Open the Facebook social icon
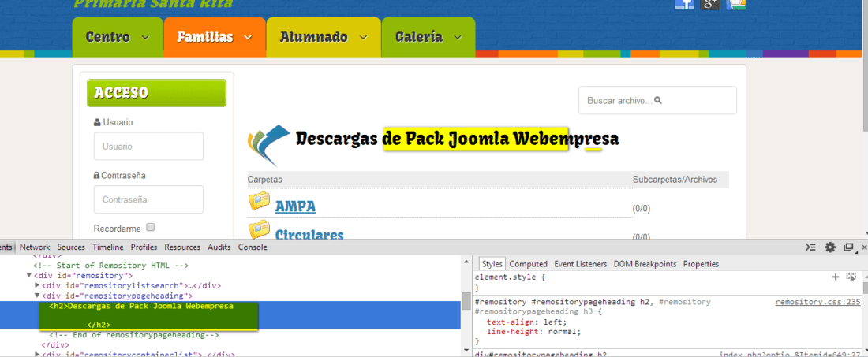868x357 pixels. [x=684, y=5]
